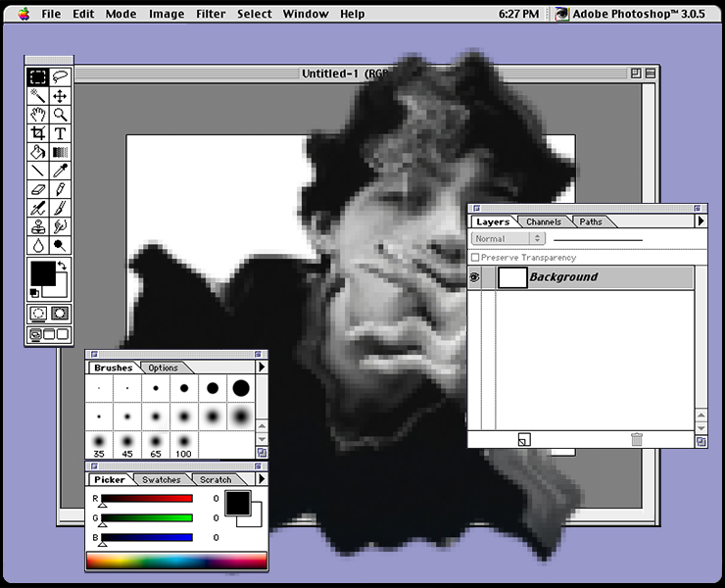Viewport: 725px width, 588px height.
Task: Activate the Eyedropper tool
Action: [x=61, y=171]
